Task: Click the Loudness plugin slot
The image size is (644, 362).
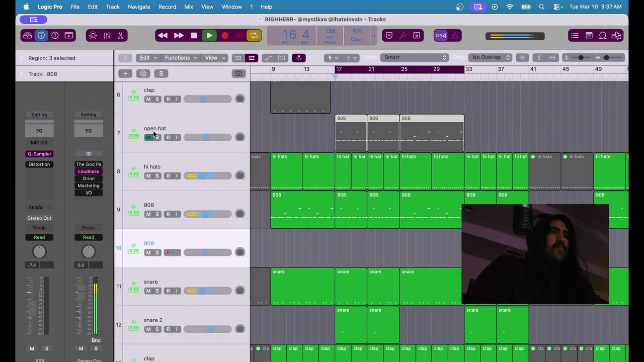Action: 89,171
